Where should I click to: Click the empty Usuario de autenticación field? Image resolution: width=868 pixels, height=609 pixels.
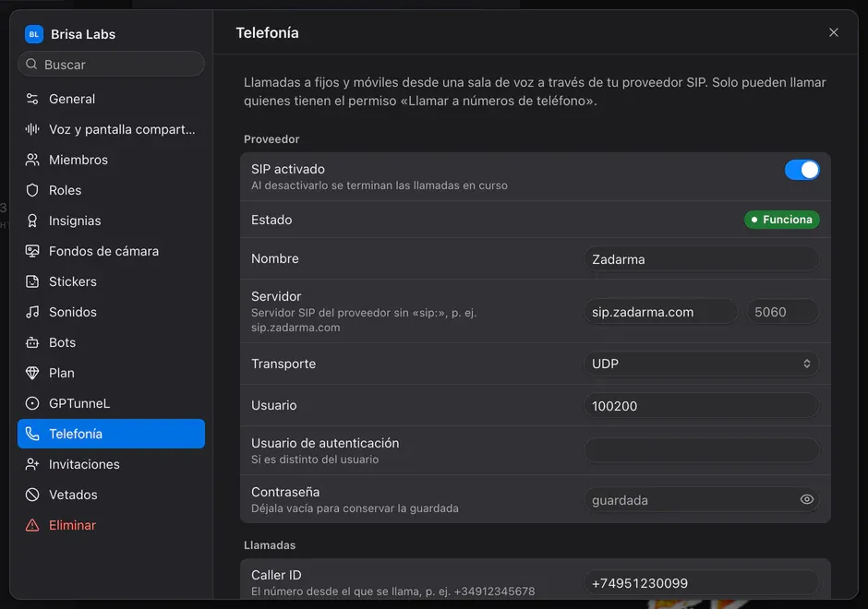pyautogui.click(x=701, y=450)
